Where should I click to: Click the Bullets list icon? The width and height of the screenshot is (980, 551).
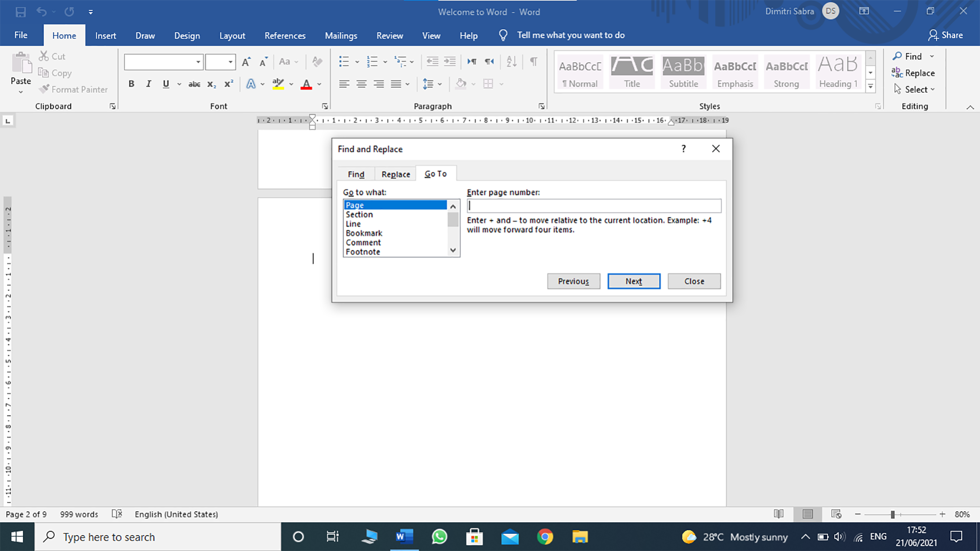pyautogui.click(x=344, y=61)
